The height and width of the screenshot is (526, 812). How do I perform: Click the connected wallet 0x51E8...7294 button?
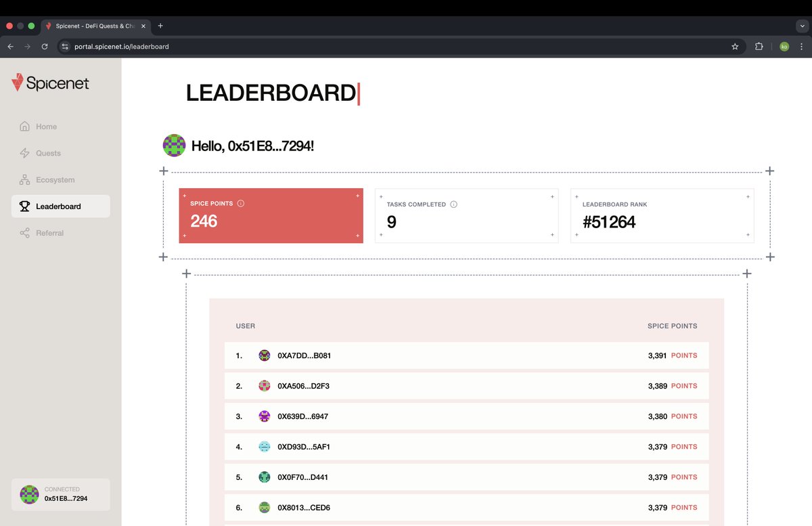[x=61, y=494]
